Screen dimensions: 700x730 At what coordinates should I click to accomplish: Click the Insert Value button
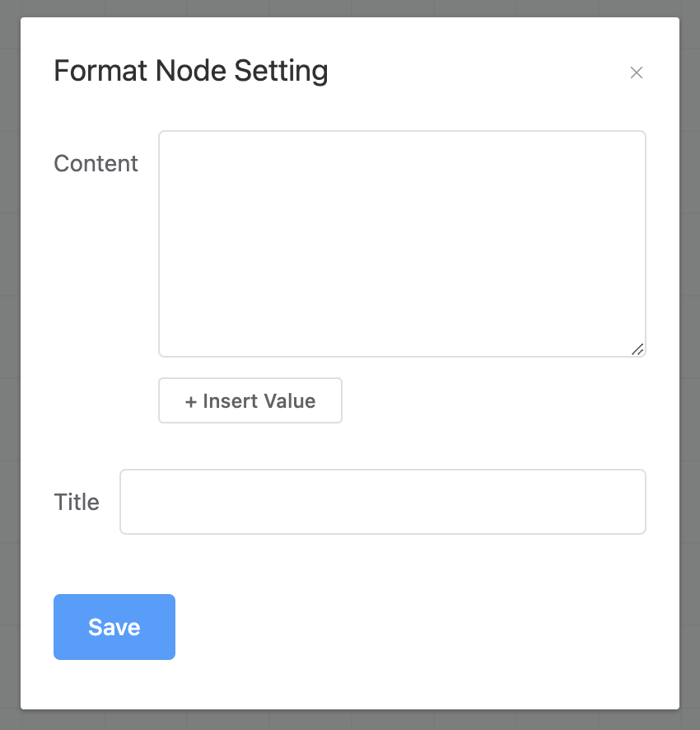[x=250, y=400]
